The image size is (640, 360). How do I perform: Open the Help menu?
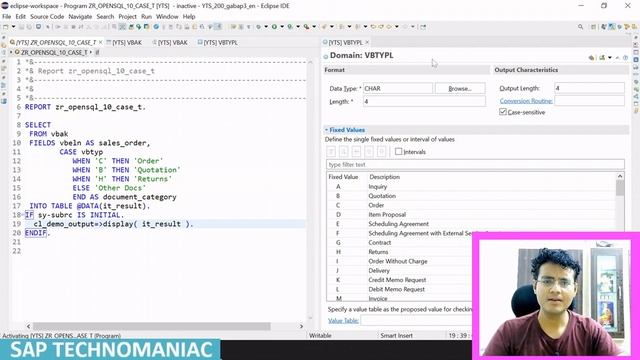coord(189,16)
